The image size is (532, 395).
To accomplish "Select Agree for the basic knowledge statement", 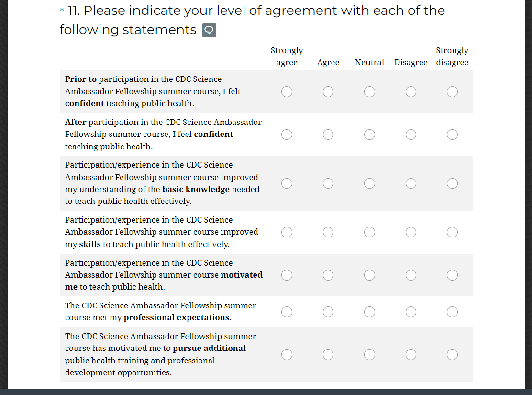I will coord(328,183).
